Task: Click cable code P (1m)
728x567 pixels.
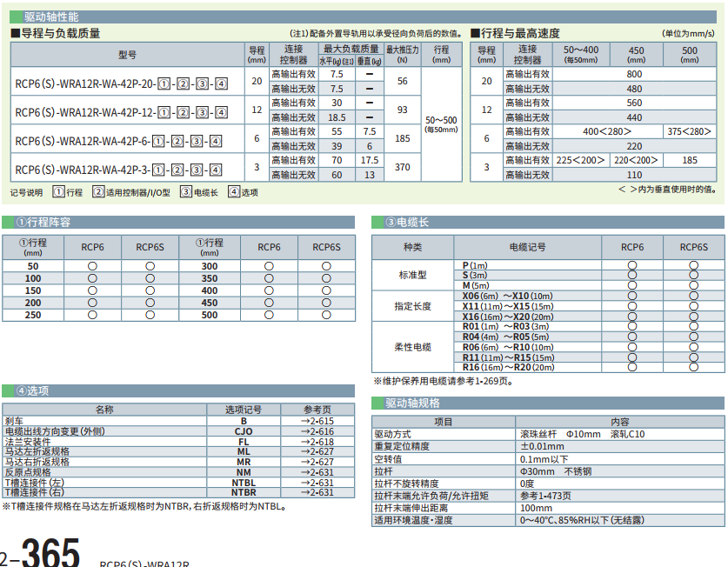Action: pyautogui.click(x=475, y=265)
